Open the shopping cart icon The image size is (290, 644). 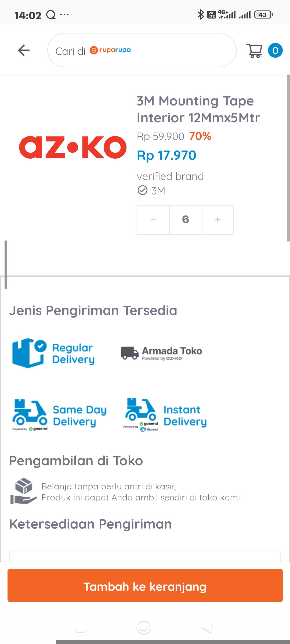(254, 50)
